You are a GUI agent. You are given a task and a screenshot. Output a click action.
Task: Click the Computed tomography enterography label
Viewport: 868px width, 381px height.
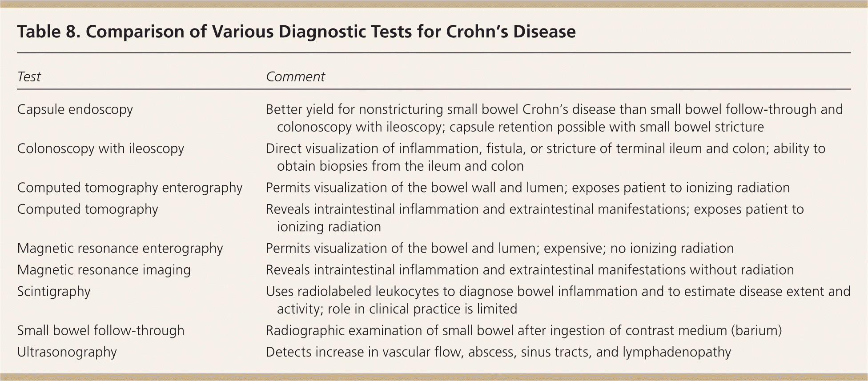pyautogui.click(x=130, y=188)
